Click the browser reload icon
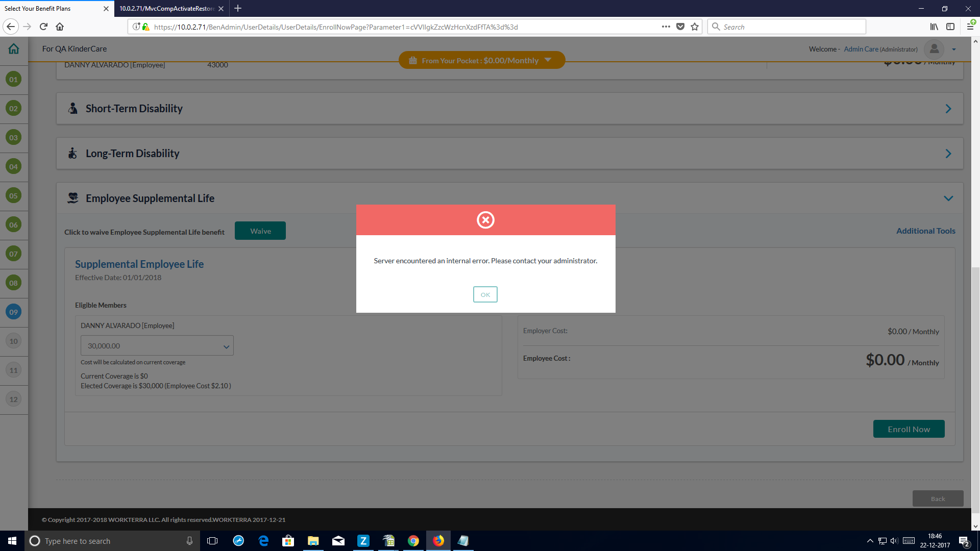980x551 pixels. (43, 27)
